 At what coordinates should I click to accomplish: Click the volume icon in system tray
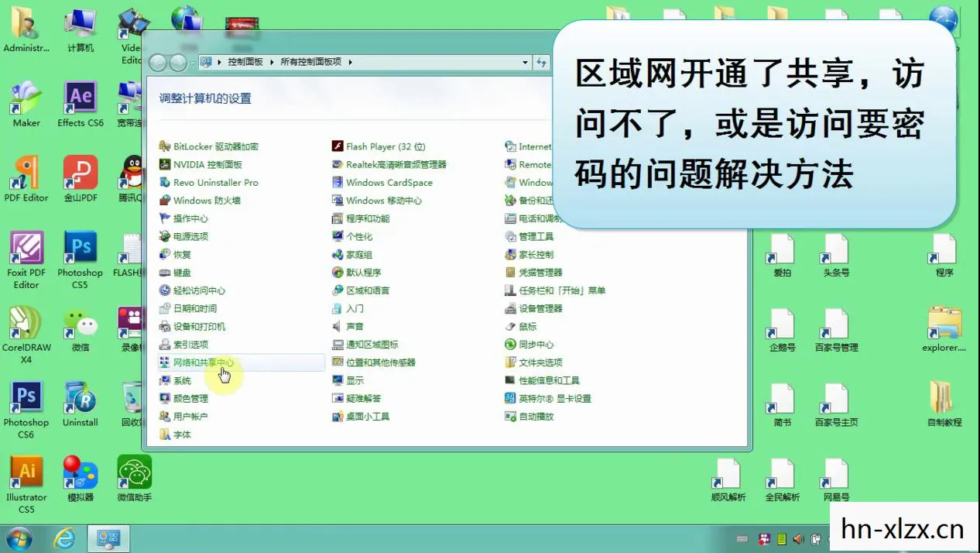(x=800, y=539)
